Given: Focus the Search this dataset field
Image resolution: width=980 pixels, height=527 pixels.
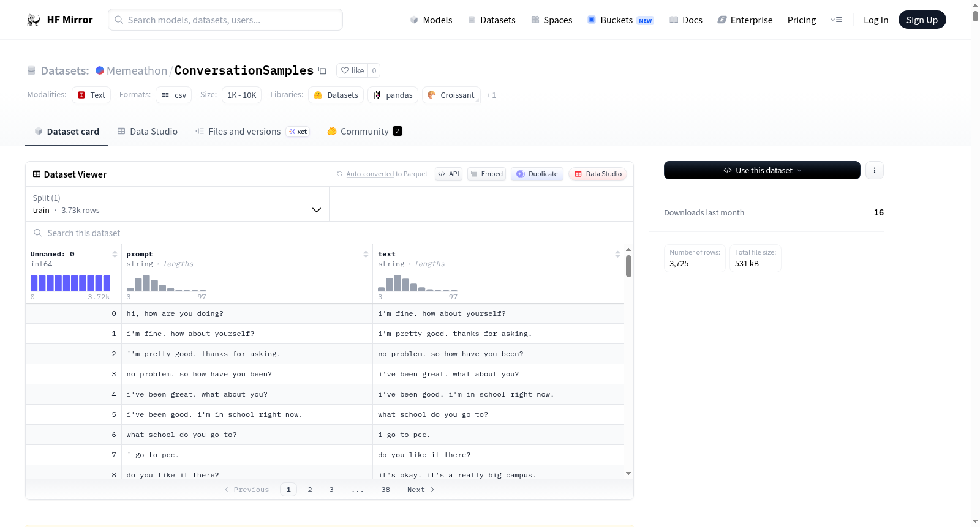Looking at the screenshot, I should pos(330,233).
